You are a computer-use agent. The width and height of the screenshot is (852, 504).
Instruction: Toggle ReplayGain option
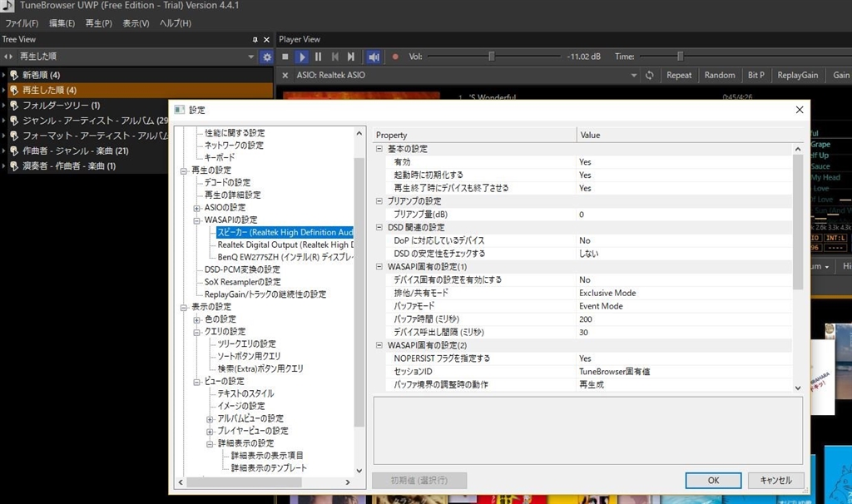click(797, 76)
